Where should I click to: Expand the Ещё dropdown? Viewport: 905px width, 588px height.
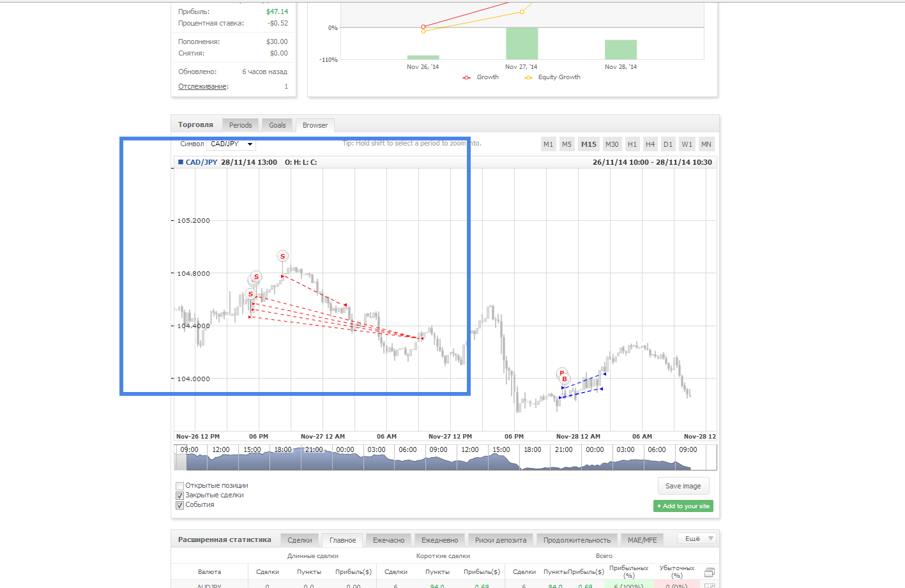point(696,539)
